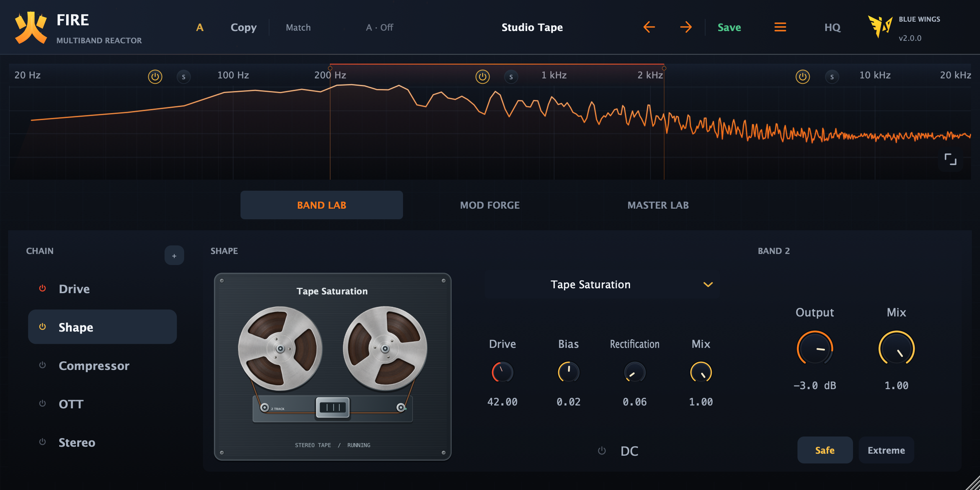Add a module with the plus button
This screenshot has height=490, width=980.
click(x=174, y=256)
